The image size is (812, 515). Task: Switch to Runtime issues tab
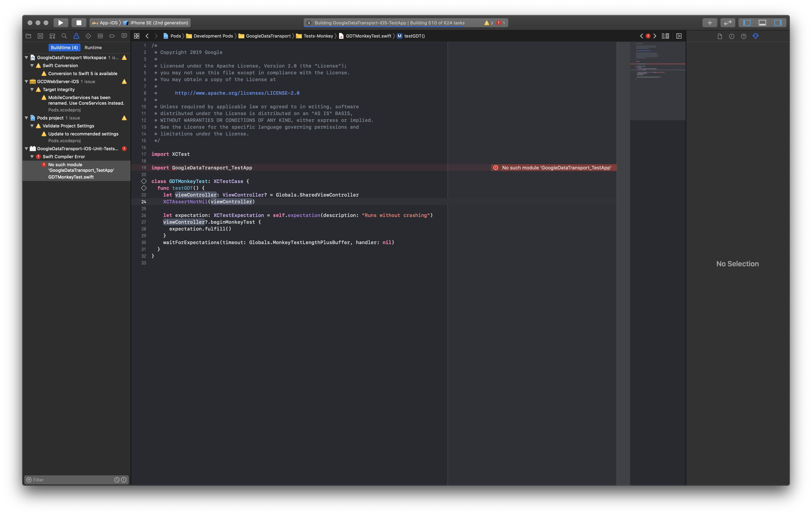coord(93,48)
